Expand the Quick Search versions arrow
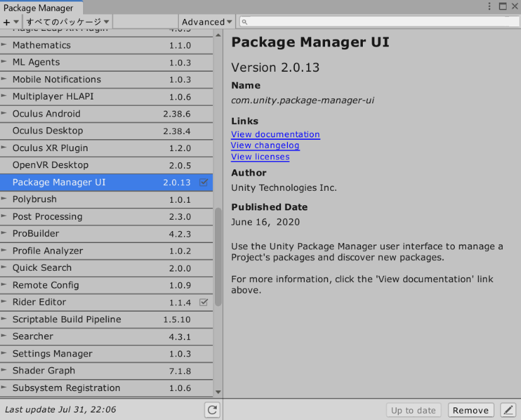Image resolution: width=521 pixels, height=420 pixels. click(x=4, y=267)
